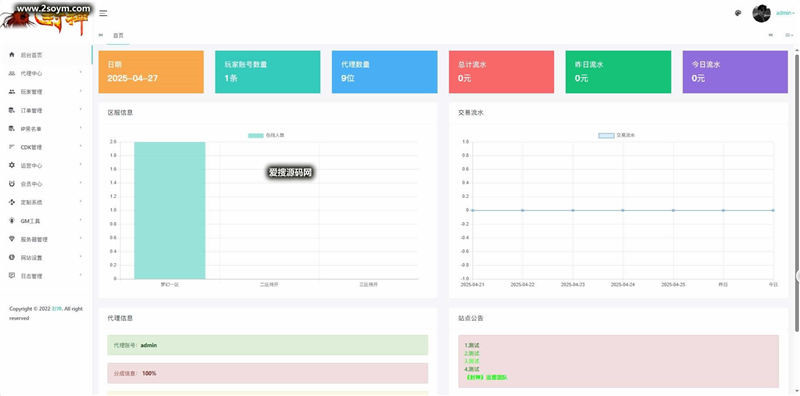Click the 运营中心 gear icon
800x396 pixels.
(x=12, y=165)
